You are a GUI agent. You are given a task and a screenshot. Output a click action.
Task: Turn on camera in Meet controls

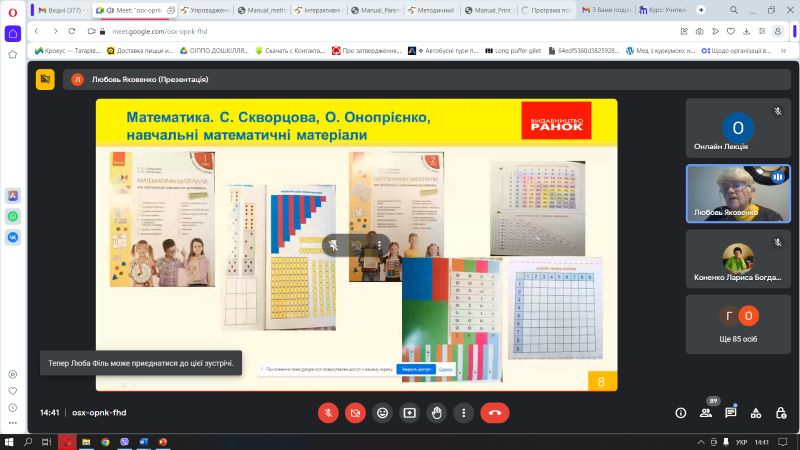click(x=355, y=413)
